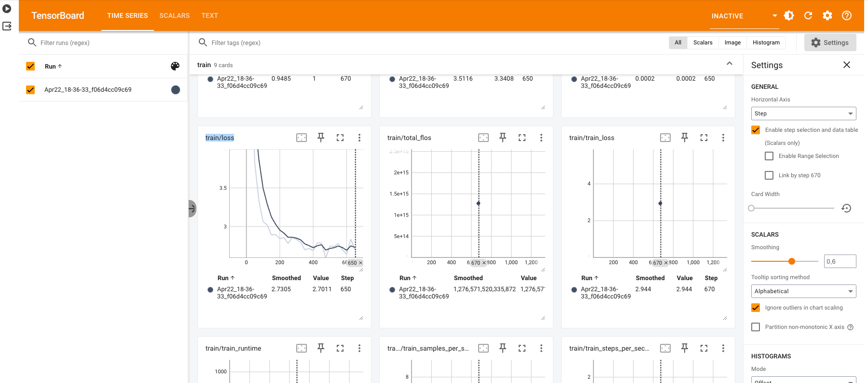Adjust the Card Width slider handle

click(x=751, y=208)
